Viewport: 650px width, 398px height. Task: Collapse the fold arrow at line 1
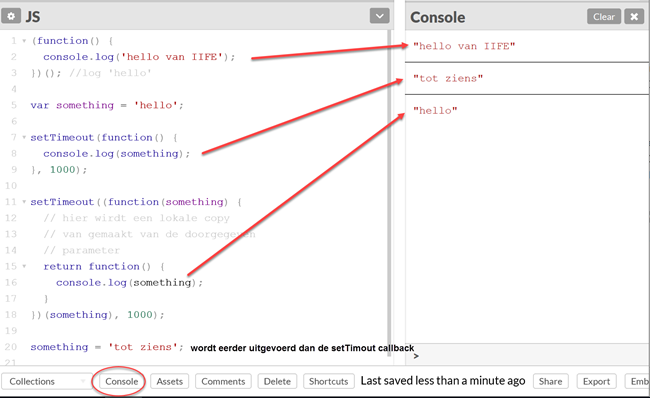pos(24,41)
